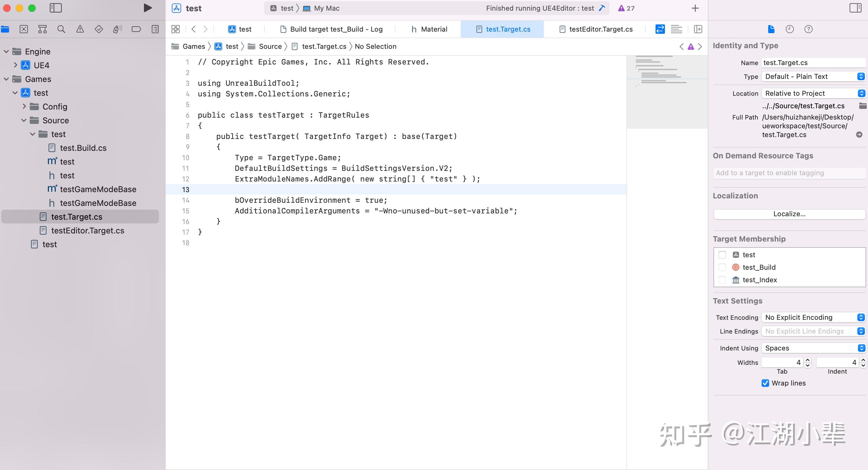Check test target membership checkbox
The width and height of the screenshot is (868, 470).
tap(722, 255)
